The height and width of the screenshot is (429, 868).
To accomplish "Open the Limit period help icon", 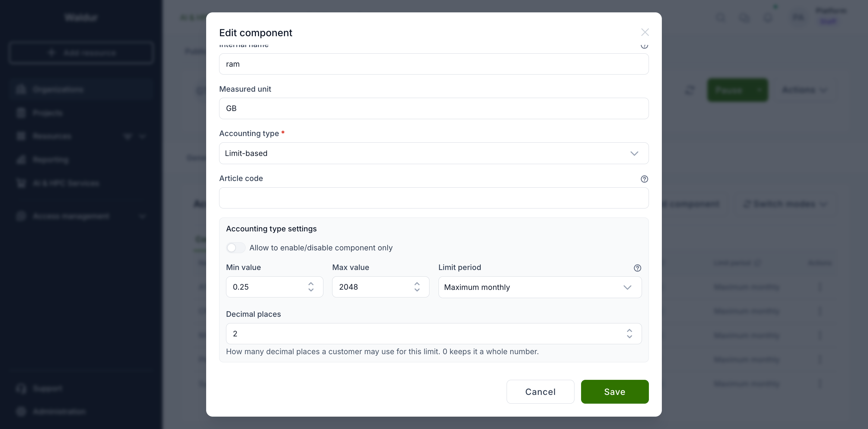I will pos(637,268).
